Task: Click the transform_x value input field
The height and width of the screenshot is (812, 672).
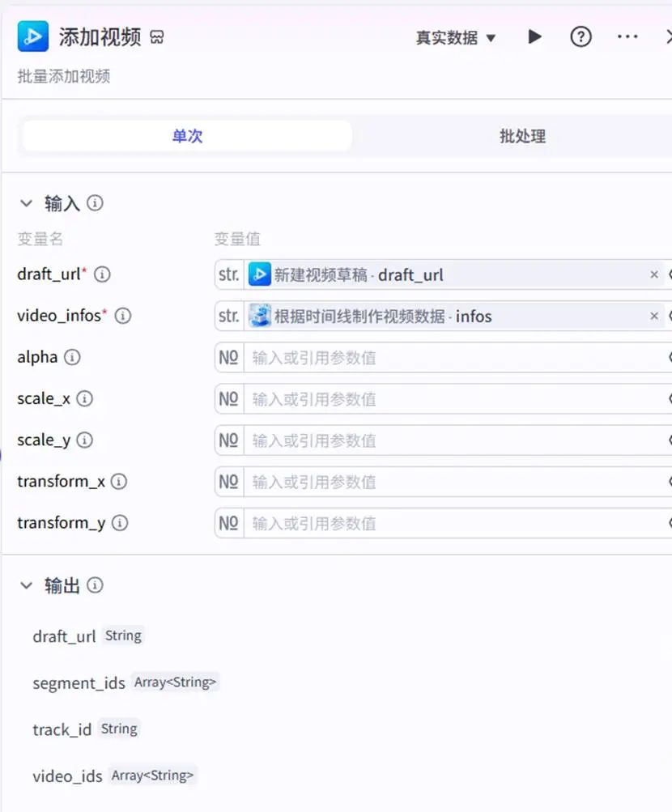Action: pyautogui.click(x=456, y=482)
